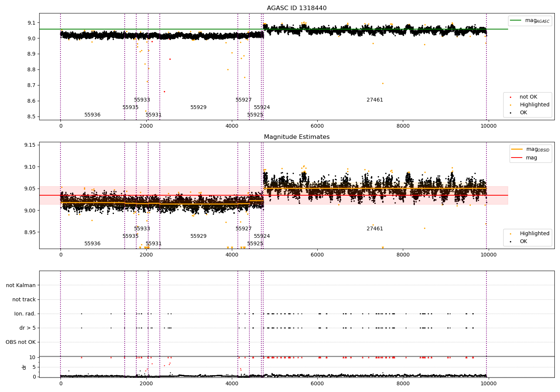Click the 10 tick on dr axis
This screenshot has width=560, height=392.
tap(32, 357)
